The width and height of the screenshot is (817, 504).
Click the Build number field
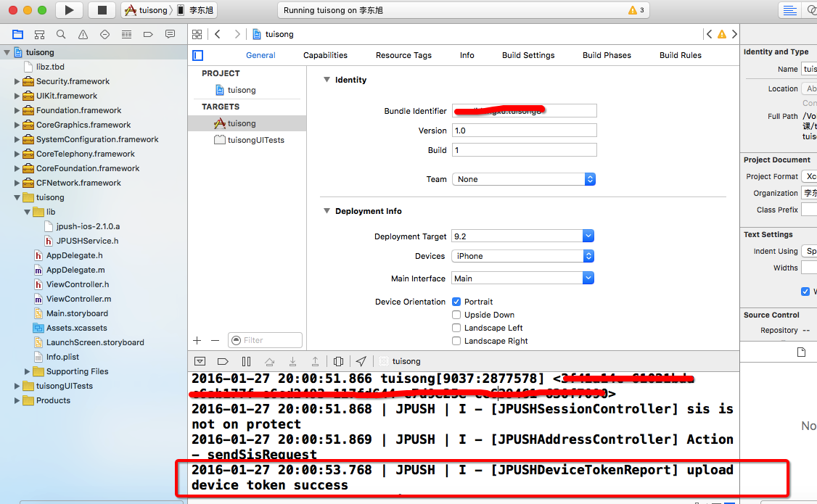(524, 150)
